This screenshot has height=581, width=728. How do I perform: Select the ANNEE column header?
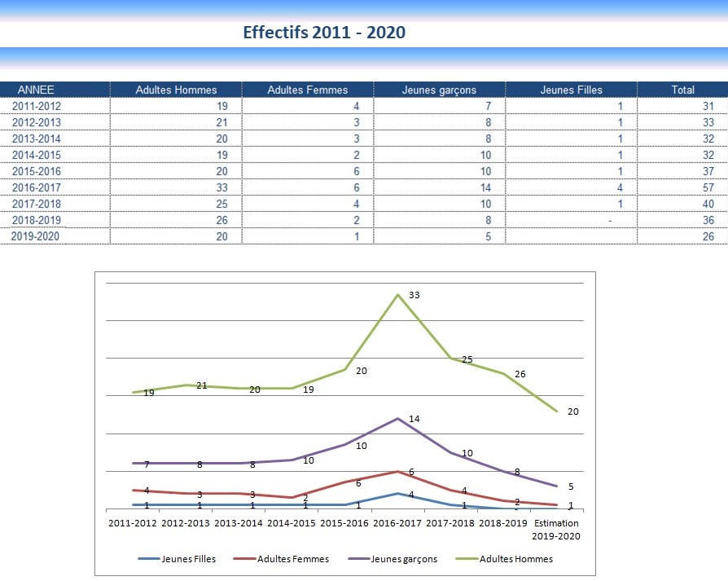pyautogui.click(x=36, y=90)
